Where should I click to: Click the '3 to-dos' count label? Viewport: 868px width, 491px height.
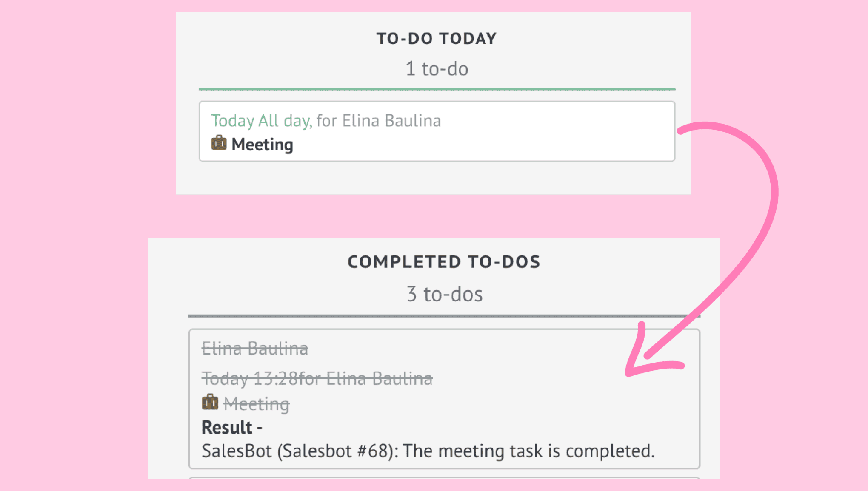pyautogui.click(x=445, y=294)
